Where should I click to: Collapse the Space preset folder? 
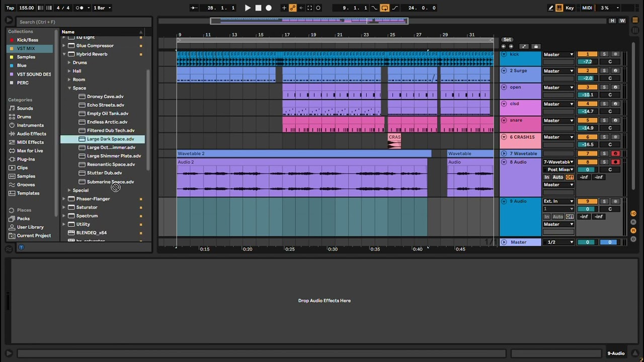pos(69,88)
